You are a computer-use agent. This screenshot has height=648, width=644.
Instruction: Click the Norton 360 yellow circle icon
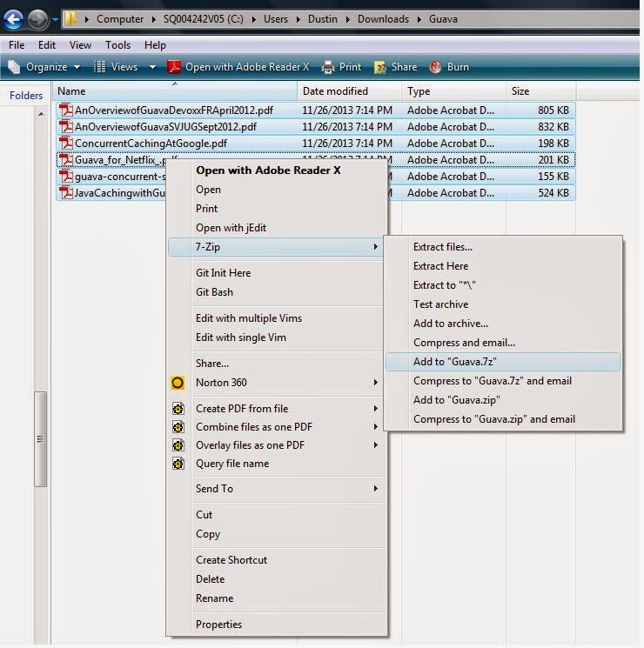coord(178,383)
